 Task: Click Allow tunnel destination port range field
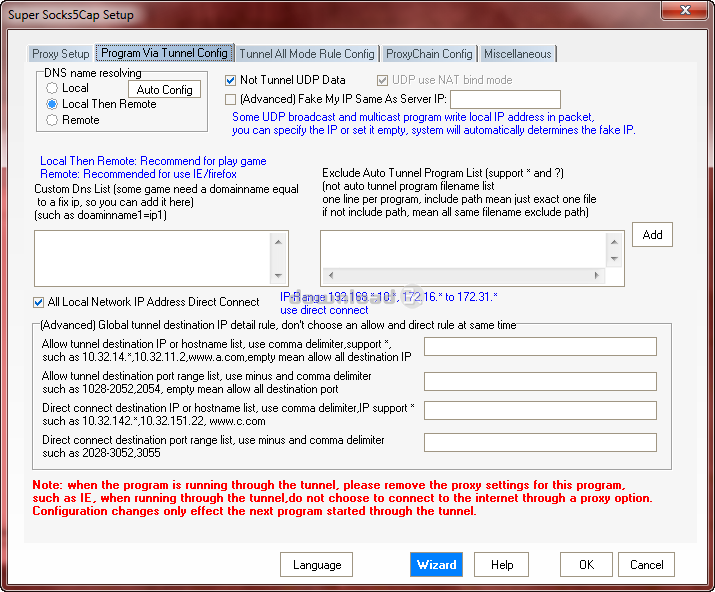tap(540, 382)
